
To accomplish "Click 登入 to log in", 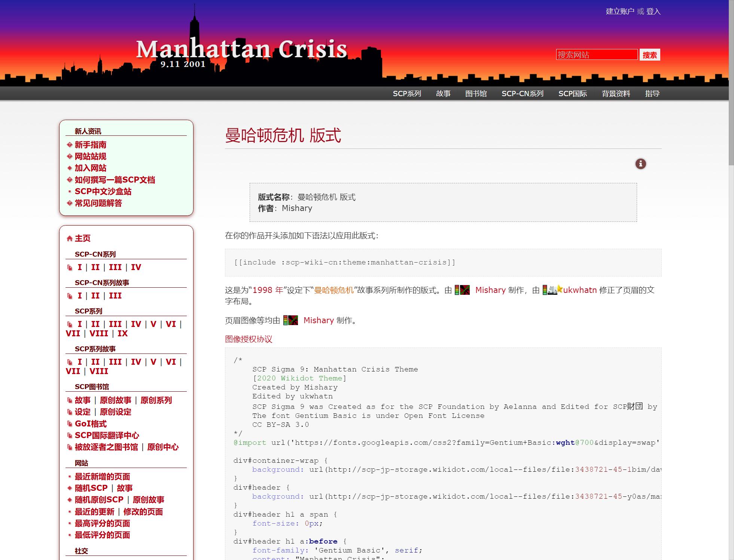I will [653, 12].
